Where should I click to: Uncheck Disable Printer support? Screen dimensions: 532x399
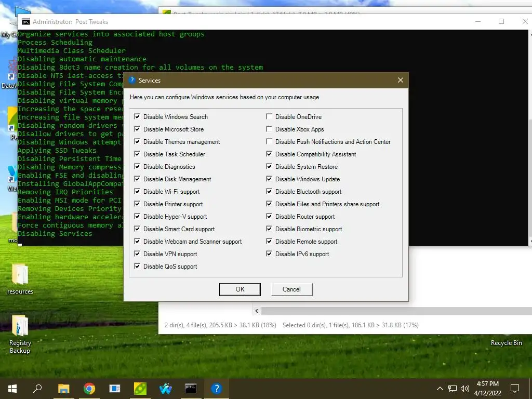tap(137, 204)
